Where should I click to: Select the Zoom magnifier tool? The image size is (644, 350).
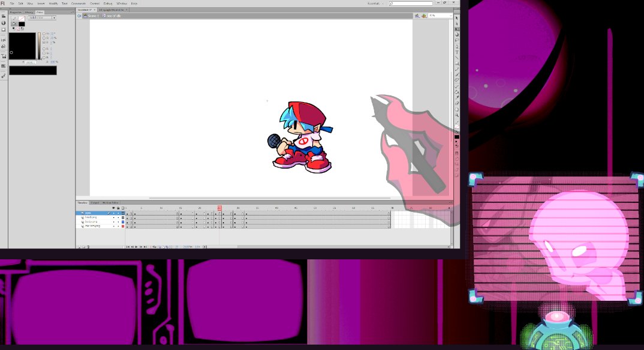(456, 115)
